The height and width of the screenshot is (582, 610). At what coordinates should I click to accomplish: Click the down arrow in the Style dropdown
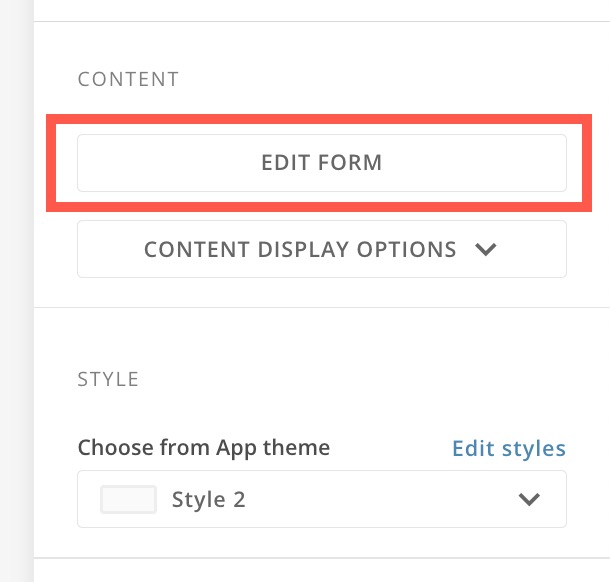tap(529, 499)
